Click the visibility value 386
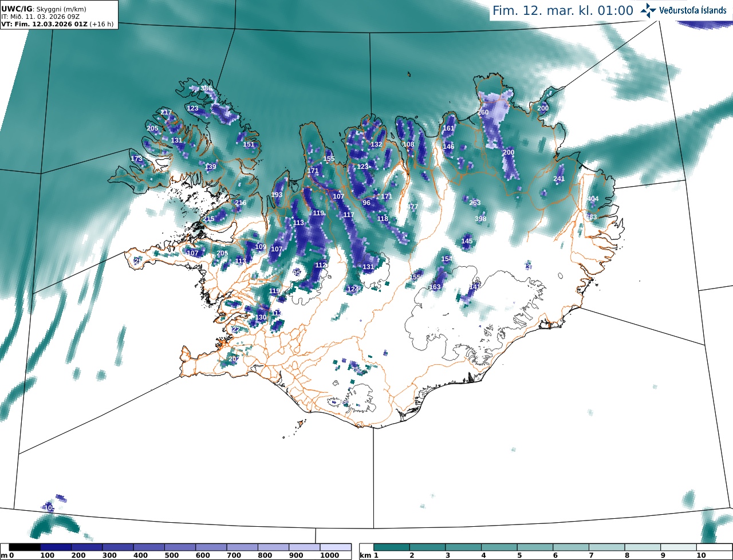 coord(207,88)
